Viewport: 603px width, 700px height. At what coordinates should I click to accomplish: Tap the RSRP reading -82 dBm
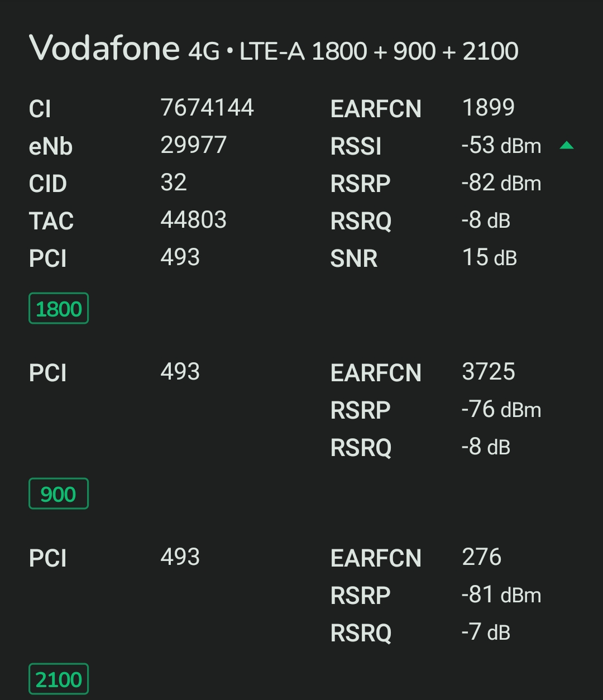coord(501,183)
